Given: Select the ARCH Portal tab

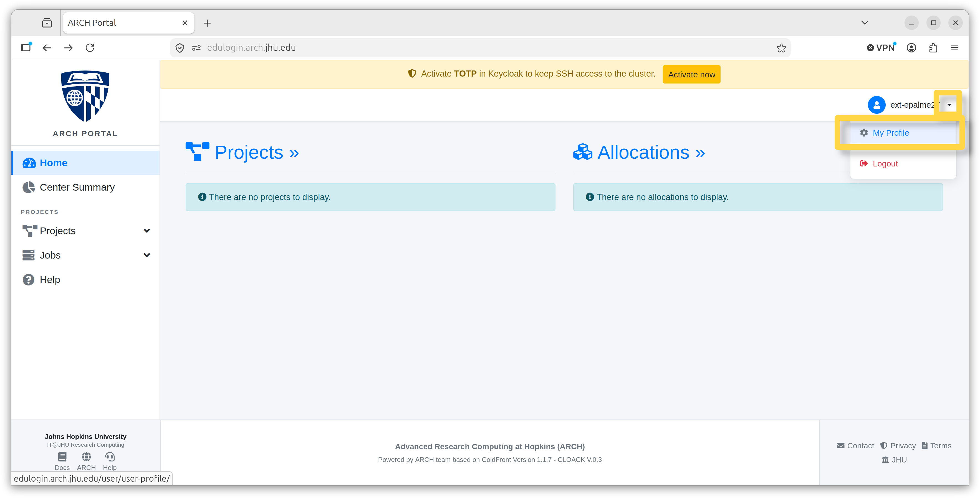Looking at the screenshot, I should (x=128, y=23).
